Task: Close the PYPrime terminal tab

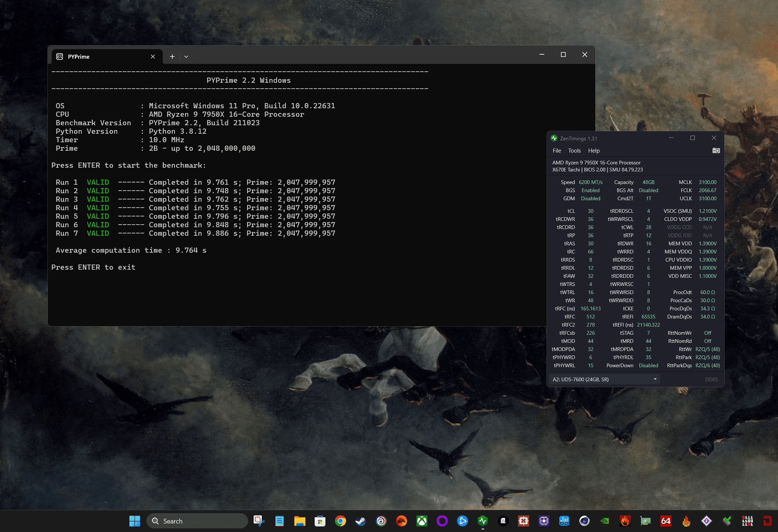Action: pyautogui.click(x=153, y=57)
